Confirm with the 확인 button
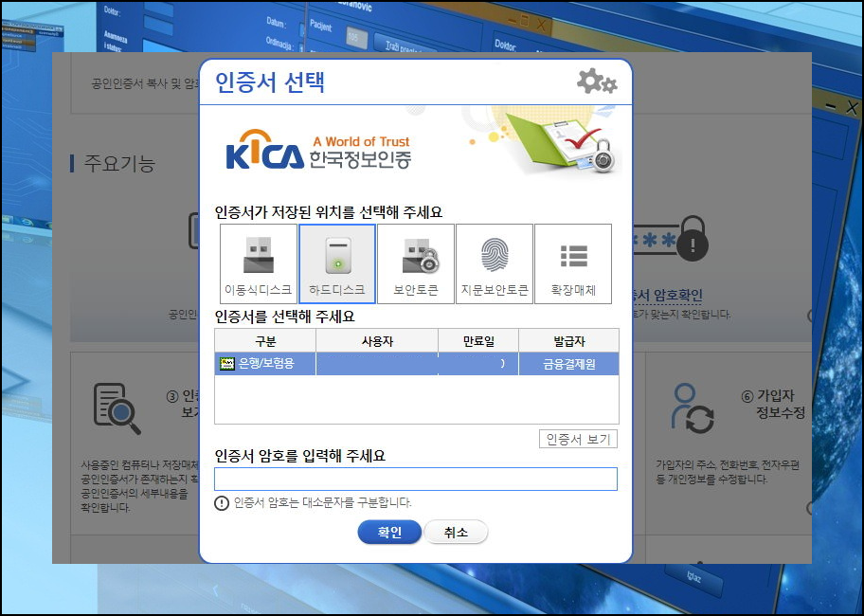864x616 pixels. point(389,532)
